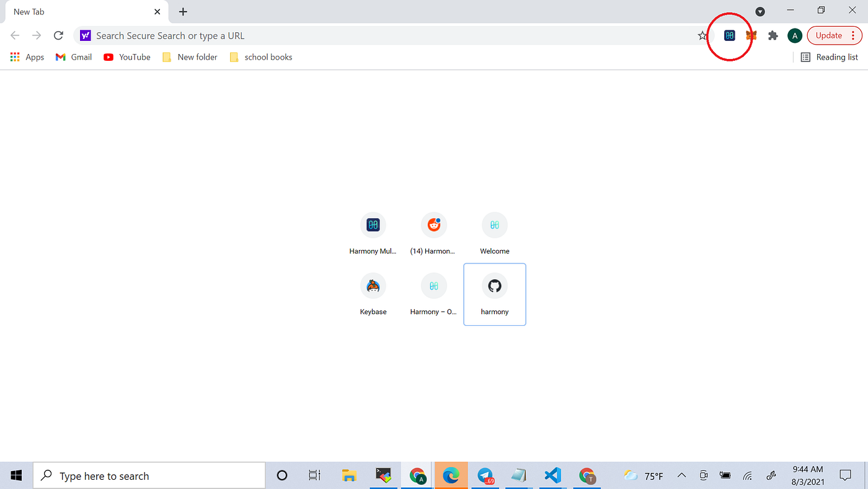This screenshot has width=868, height=489.
Task: Open the tab search dropdown
Action: [760, 11]
